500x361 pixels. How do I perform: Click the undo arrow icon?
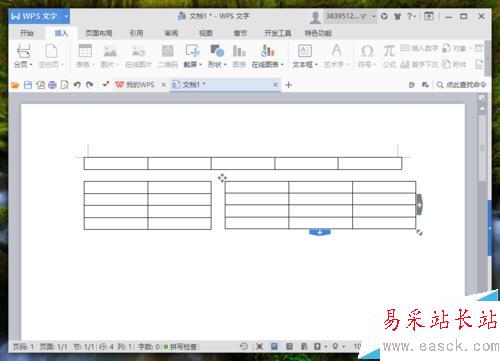(77, 85)
